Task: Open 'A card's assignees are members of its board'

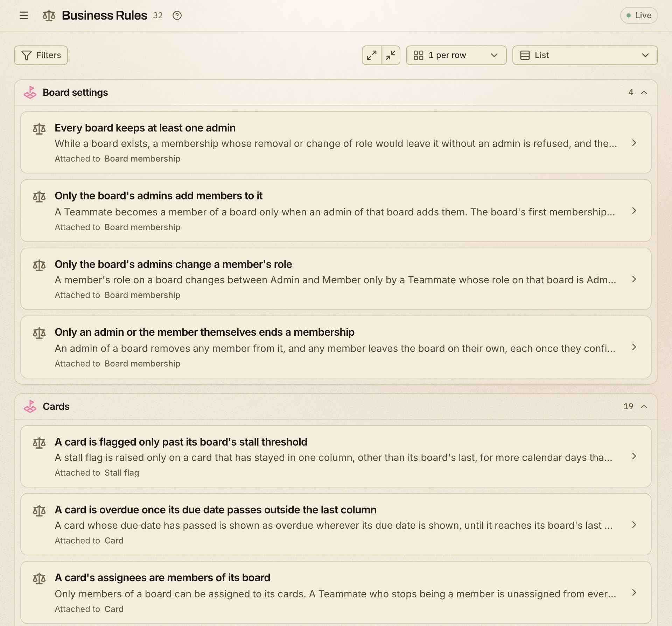Action: (x=336, y=592)
